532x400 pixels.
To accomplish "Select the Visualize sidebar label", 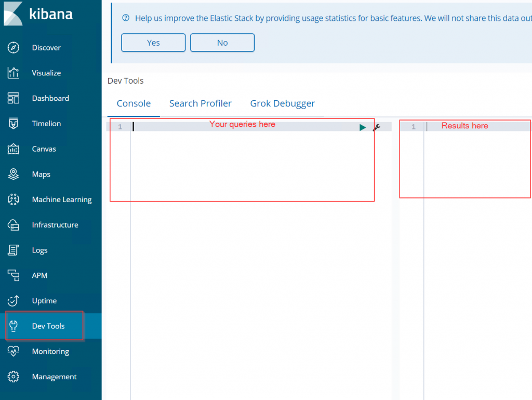I will click(x=46, y=73).
